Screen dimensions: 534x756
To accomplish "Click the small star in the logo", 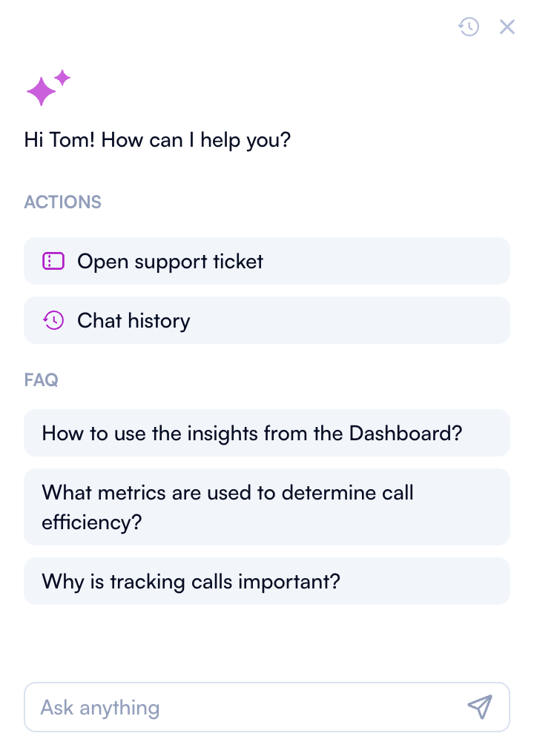I will (62, 76).
